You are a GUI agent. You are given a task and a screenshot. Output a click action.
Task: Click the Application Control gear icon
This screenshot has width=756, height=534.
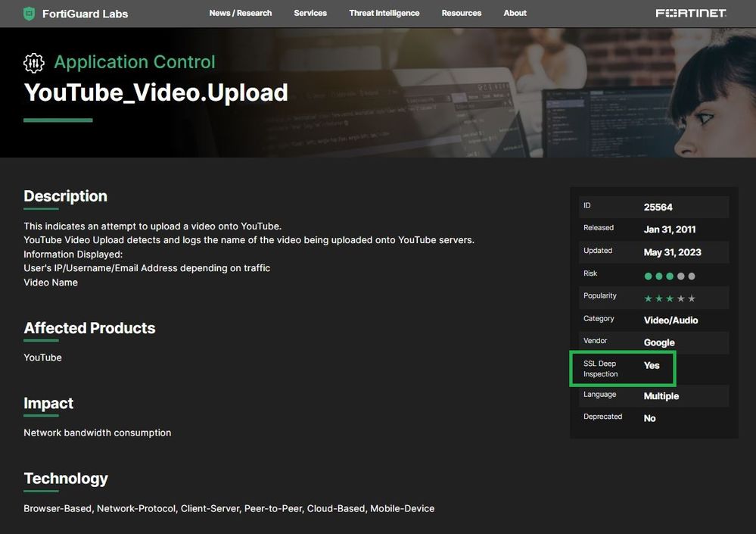click(x=34, y=63)
